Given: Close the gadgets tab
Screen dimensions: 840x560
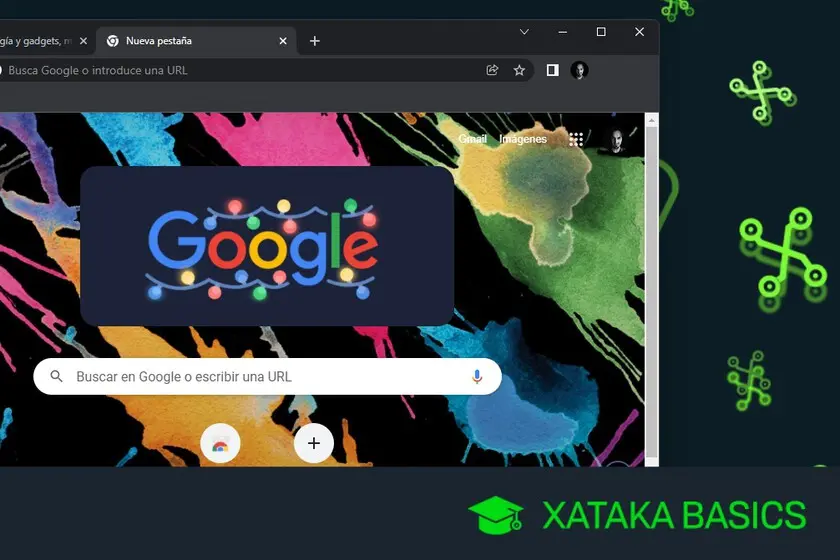Looking at the screenshot, I should [x=83, y=41].
